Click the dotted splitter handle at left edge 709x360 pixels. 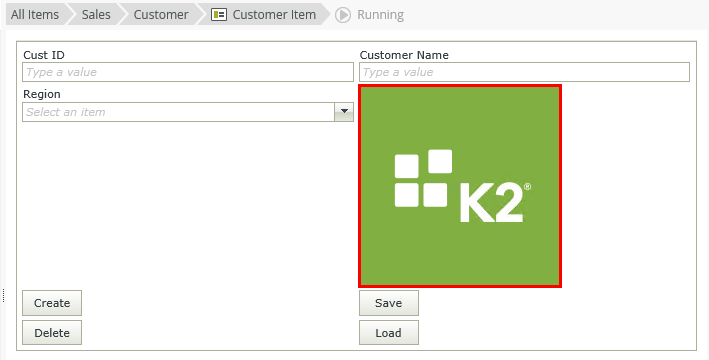(3, 295)
